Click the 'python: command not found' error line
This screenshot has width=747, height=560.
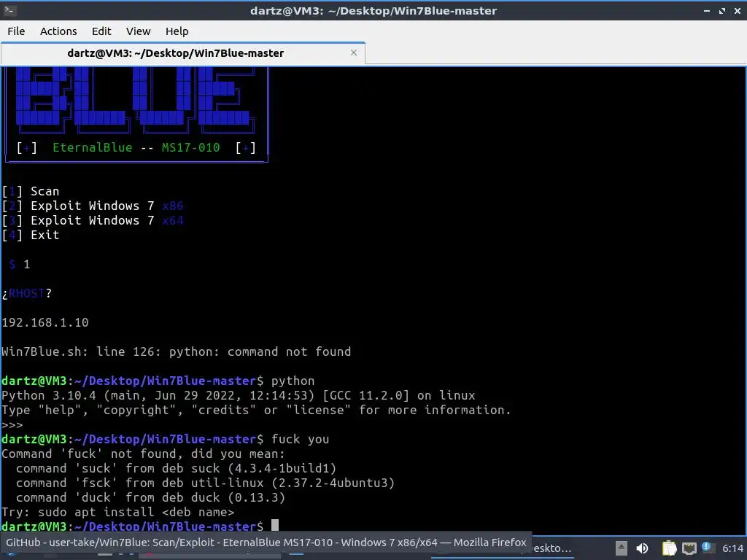(177, 351)
